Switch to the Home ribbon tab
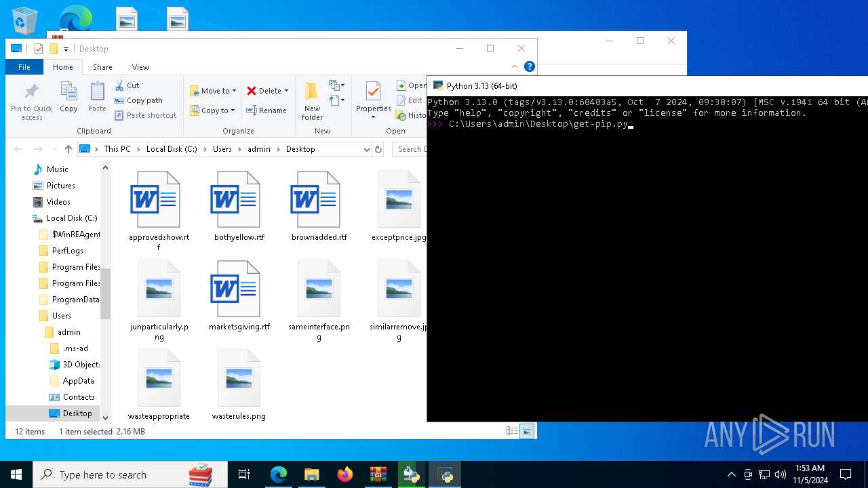 point(63,67)
